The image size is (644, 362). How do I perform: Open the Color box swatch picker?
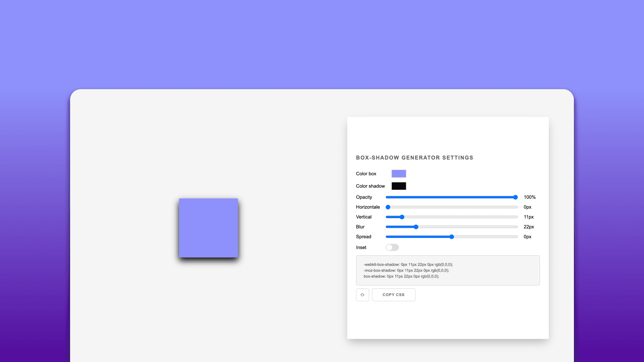coord(399,174)
